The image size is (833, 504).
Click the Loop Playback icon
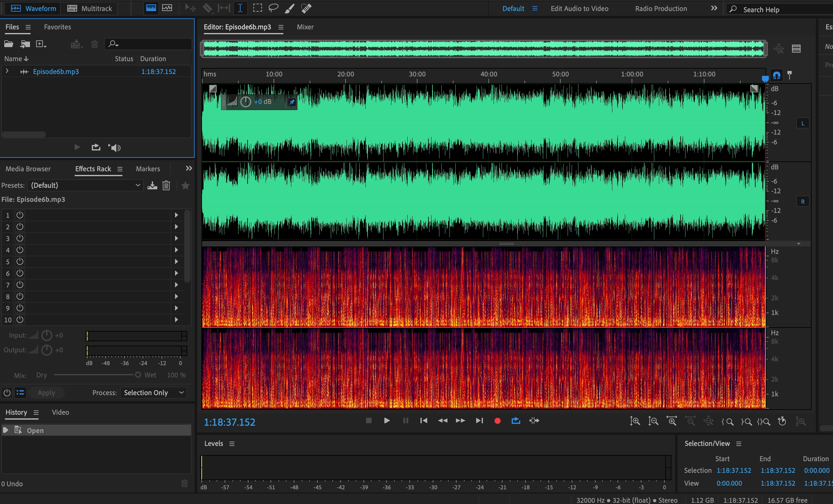516,421
